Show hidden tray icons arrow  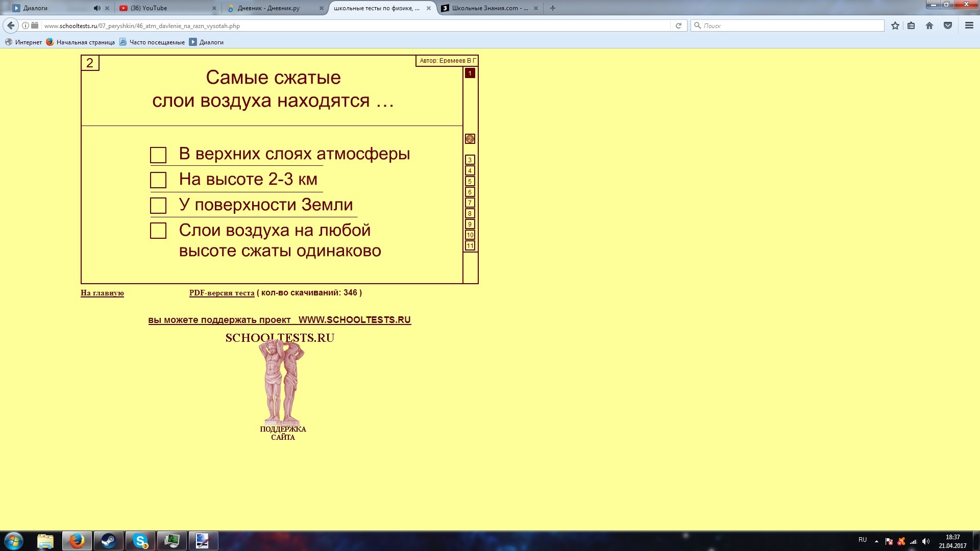point(876,541)
